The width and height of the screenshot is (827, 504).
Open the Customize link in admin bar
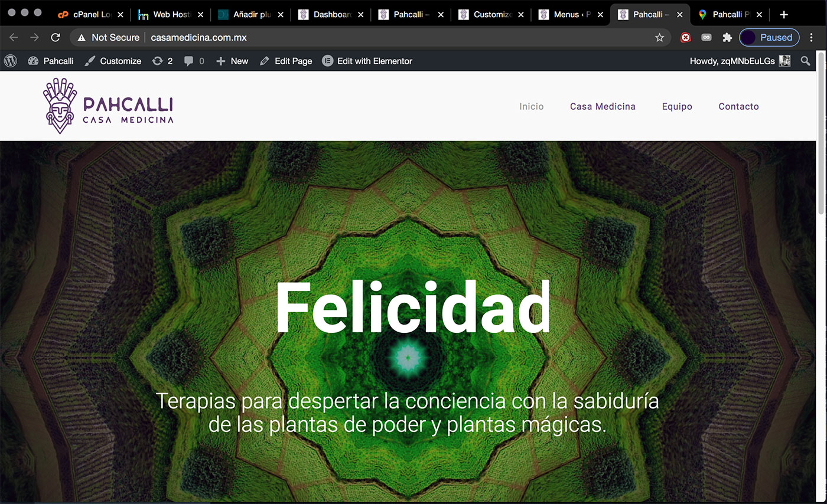[113, 61]
